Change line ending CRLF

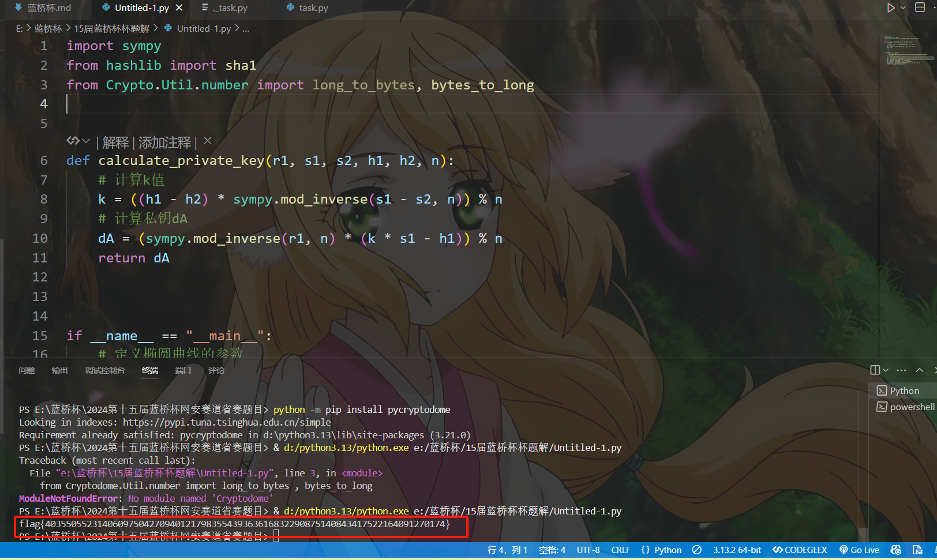click(x=621, y=550)
